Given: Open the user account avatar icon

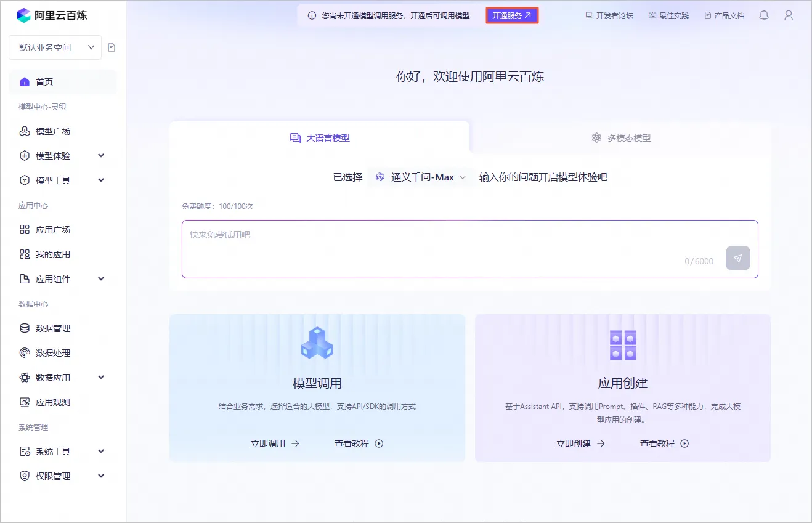Looking at the screenshot, I should tap(789, 15).
